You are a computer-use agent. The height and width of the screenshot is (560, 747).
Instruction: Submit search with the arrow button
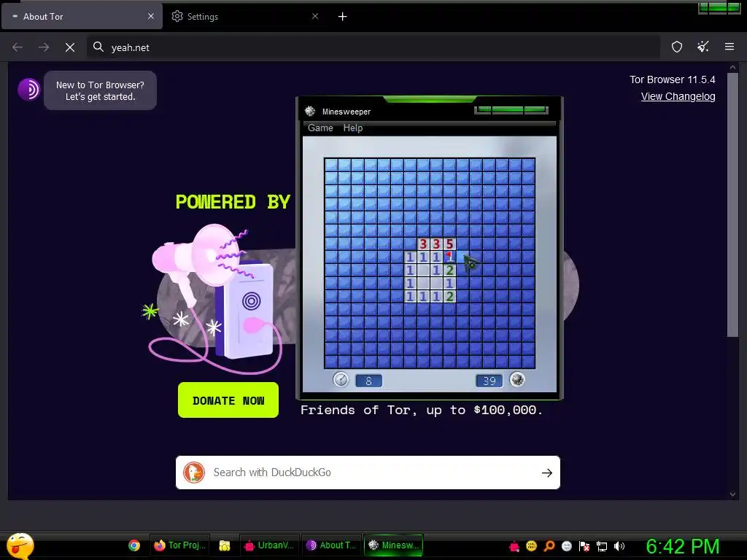547,472
